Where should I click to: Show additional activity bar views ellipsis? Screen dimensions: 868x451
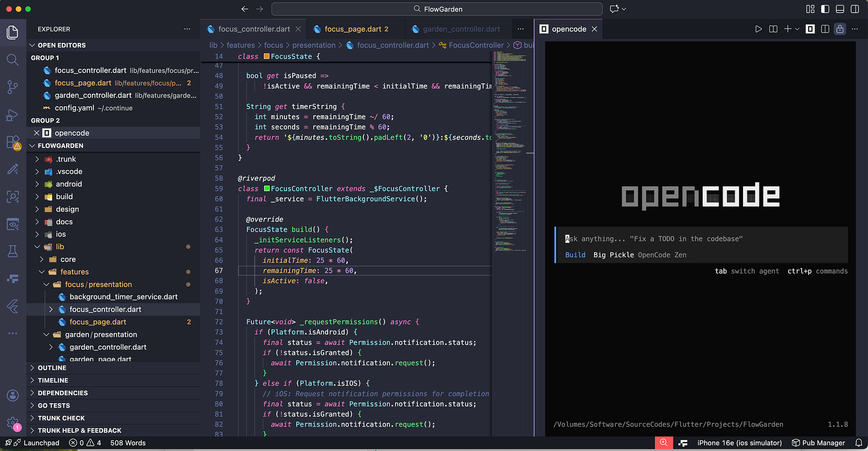[13, 333]
